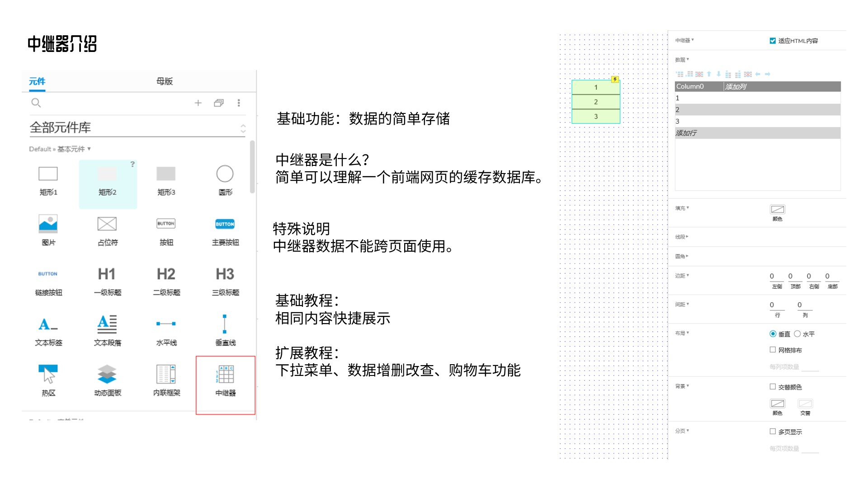Expand the 线段 section
This screenshot has height=488, width=868.
pos(681,237)
